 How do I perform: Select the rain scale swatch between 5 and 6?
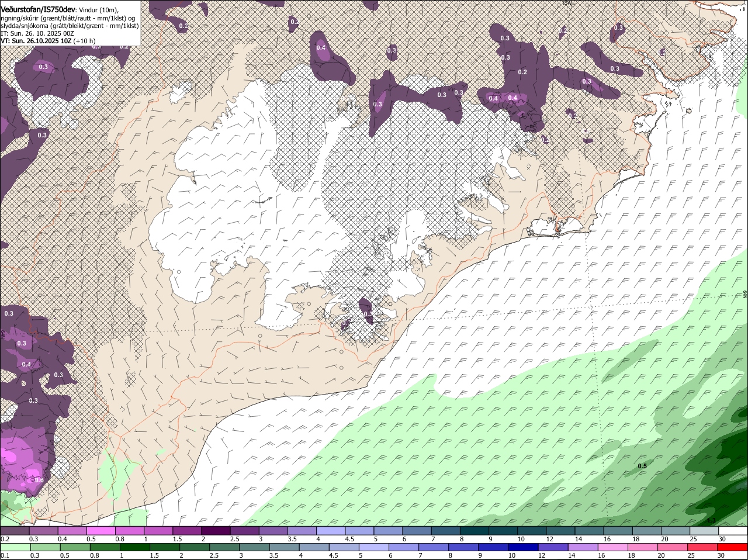(375, 547)
